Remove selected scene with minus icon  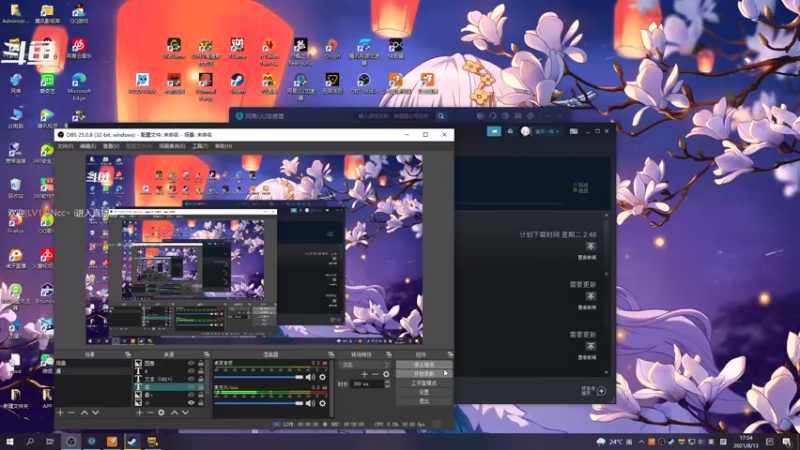71,412
